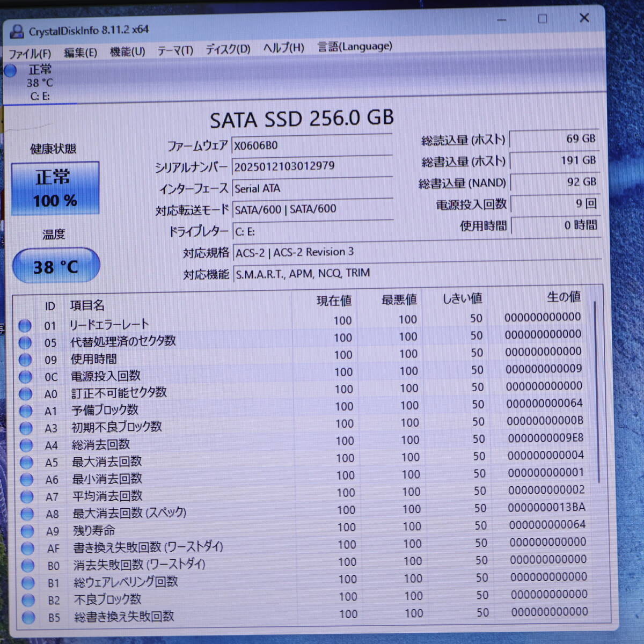The image size is (644, 644).
Task: Click the interface field Serial ATA
Action: (312, 188)
